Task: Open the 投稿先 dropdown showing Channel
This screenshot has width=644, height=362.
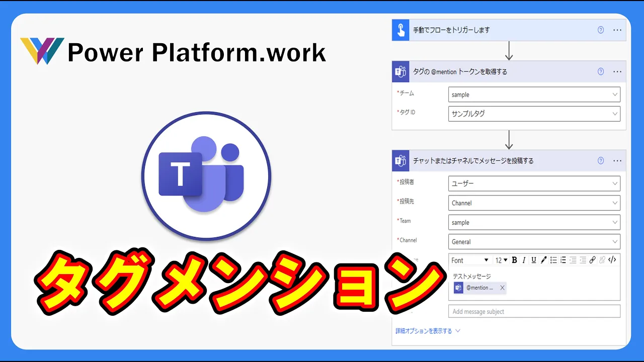Action: click(x=534, y=203)
